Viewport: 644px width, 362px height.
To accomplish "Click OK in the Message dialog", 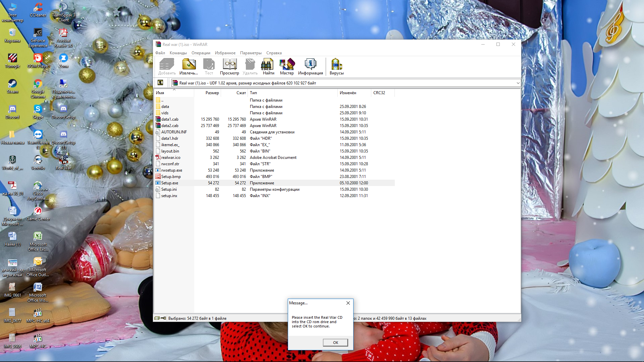I will click(335, 342).
